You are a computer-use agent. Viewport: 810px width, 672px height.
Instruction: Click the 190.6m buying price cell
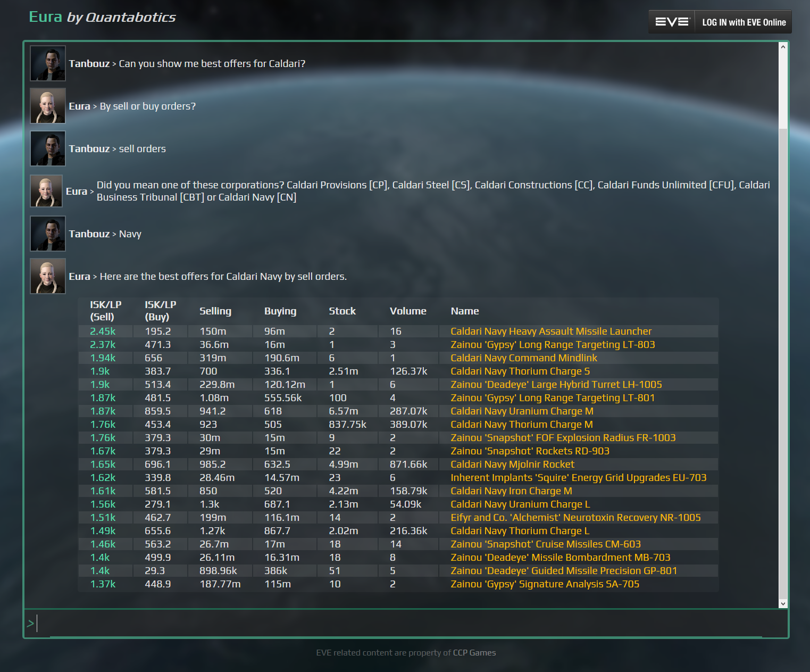pos(282,358)
